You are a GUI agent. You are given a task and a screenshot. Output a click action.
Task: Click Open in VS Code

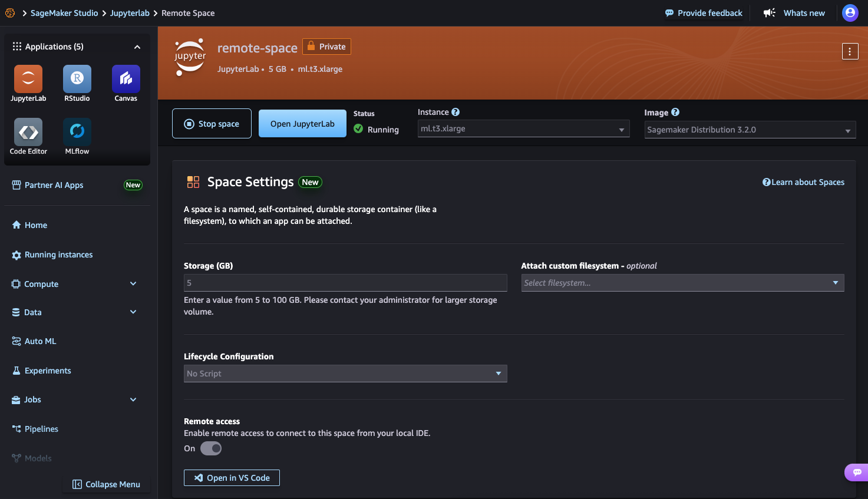click(232, 478)
